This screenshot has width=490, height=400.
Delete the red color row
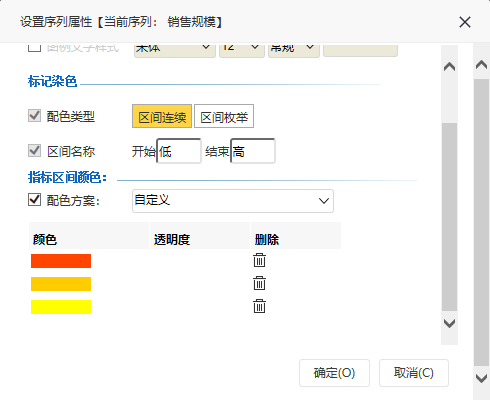(259, 260)
